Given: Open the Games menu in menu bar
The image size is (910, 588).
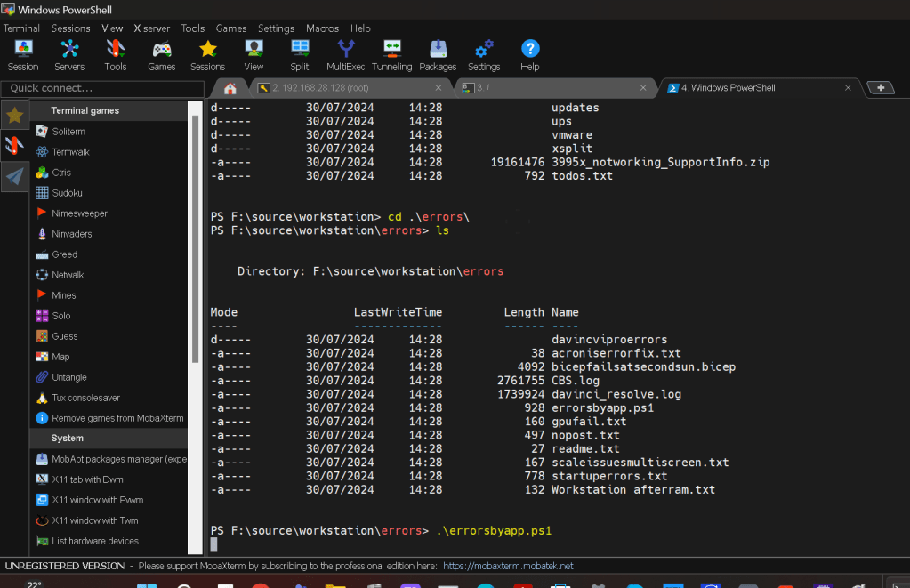Looking at the screenshot, I should (x=231, y=28).
